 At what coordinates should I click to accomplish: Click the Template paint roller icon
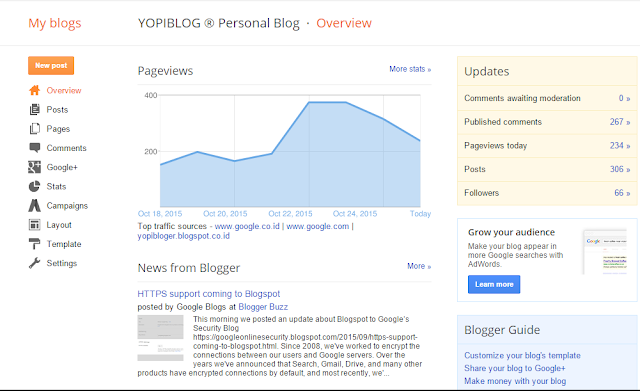pyautogui.click(x=35, y=244)
